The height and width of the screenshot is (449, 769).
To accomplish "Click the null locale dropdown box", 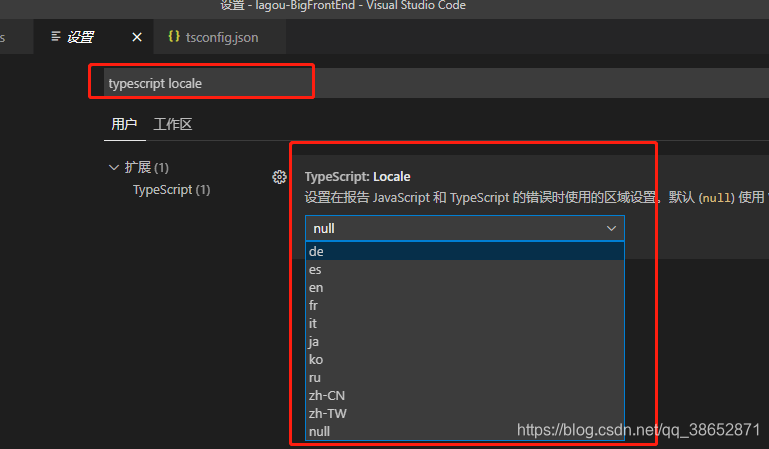I will tap(464, 228).
